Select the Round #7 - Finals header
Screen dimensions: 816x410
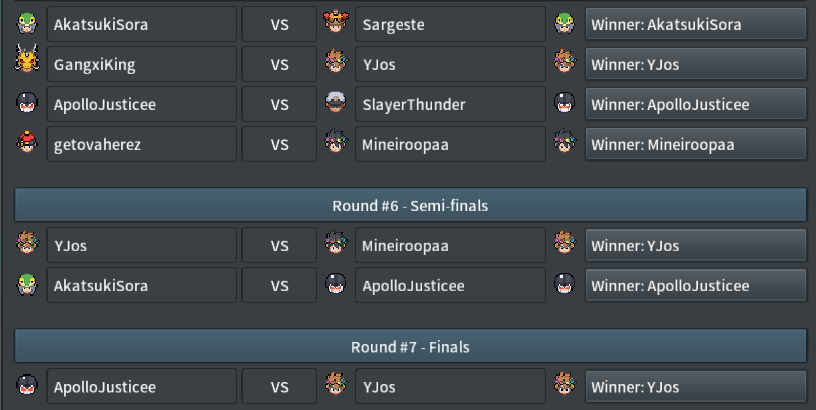click(410, 347)
